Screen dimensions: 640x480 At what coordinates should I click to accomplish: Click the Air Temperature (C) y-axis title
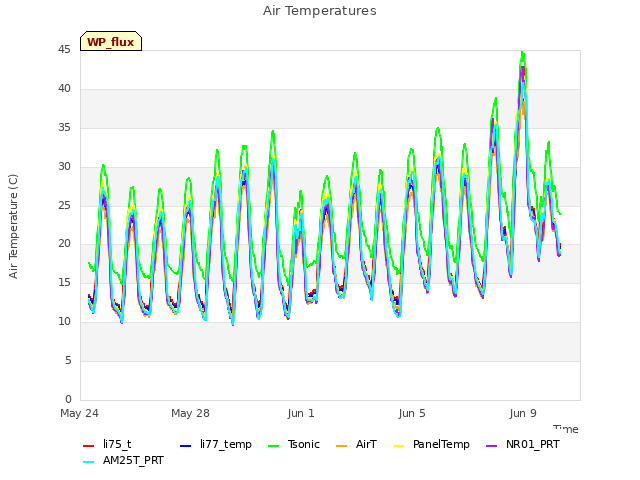tap(13, 227)
